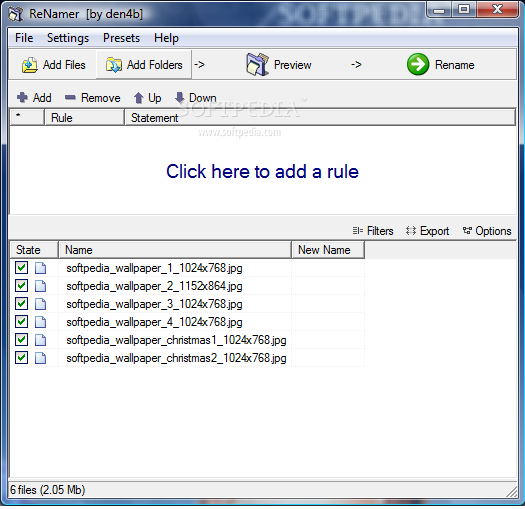
Task: Click the Filters label
Action: coord(380,231)
